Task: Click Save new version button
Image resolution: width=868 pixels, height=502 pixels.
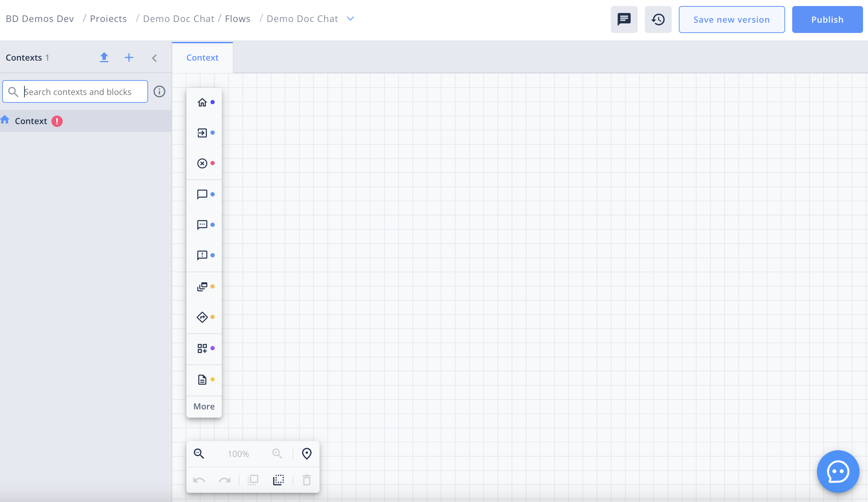Action: coord(732,19)
